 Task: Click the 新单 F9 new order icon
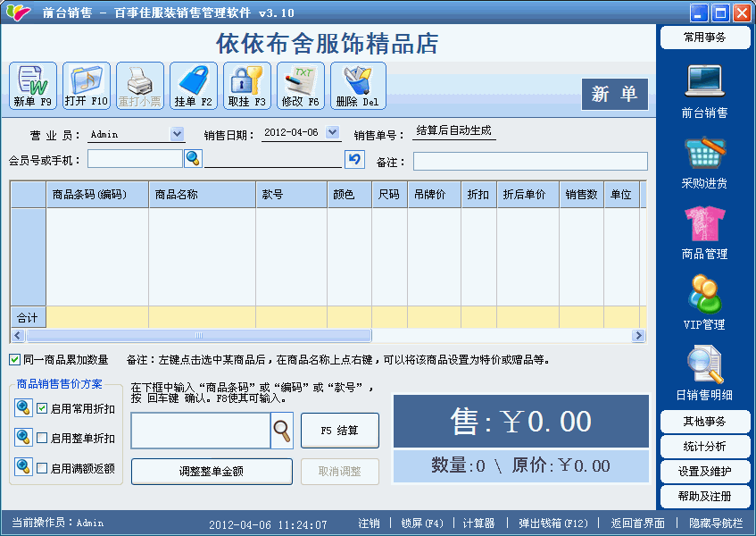(x=33, y=86)
